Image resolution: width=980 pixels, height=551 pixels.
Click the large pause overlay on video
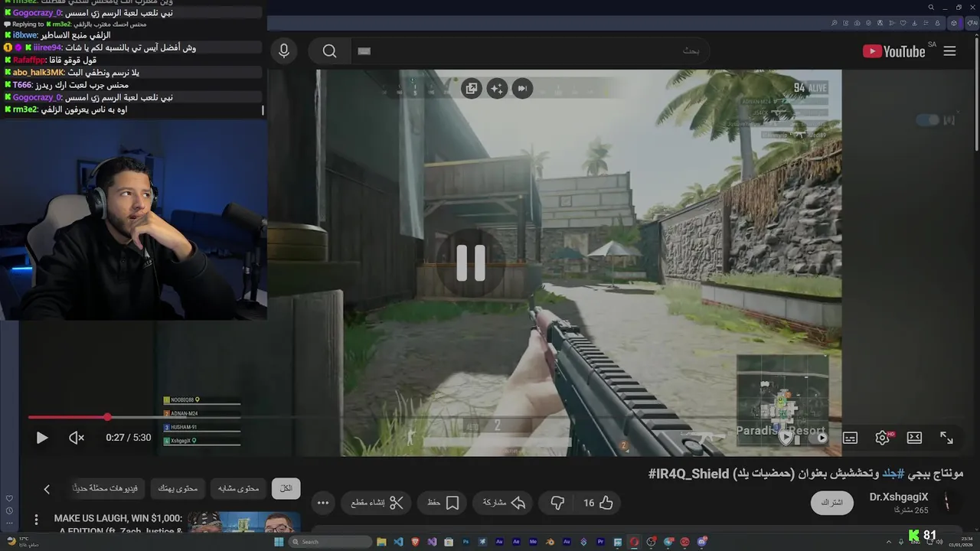[x=470, y=262]
